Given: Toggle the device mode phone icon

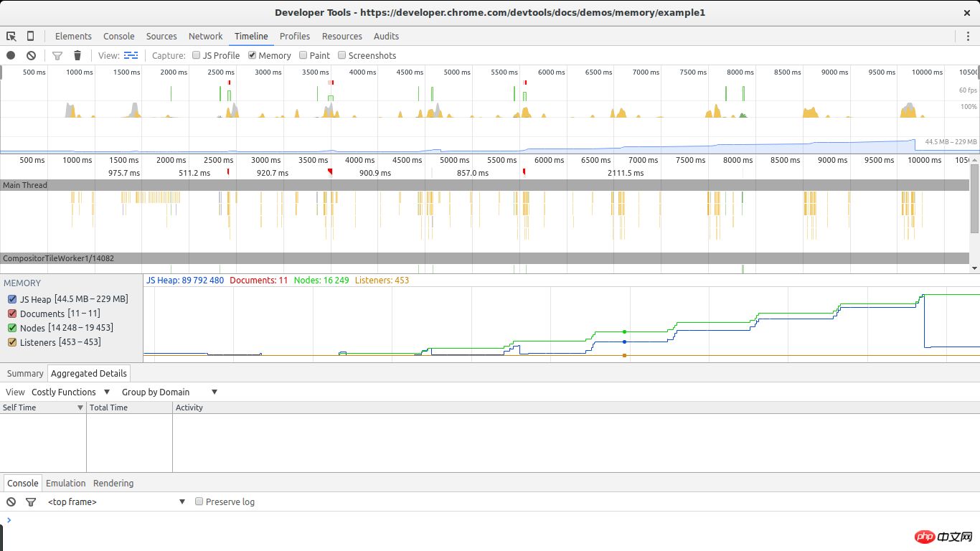Looking at the screenshot, I should click(x=30, y=36).
